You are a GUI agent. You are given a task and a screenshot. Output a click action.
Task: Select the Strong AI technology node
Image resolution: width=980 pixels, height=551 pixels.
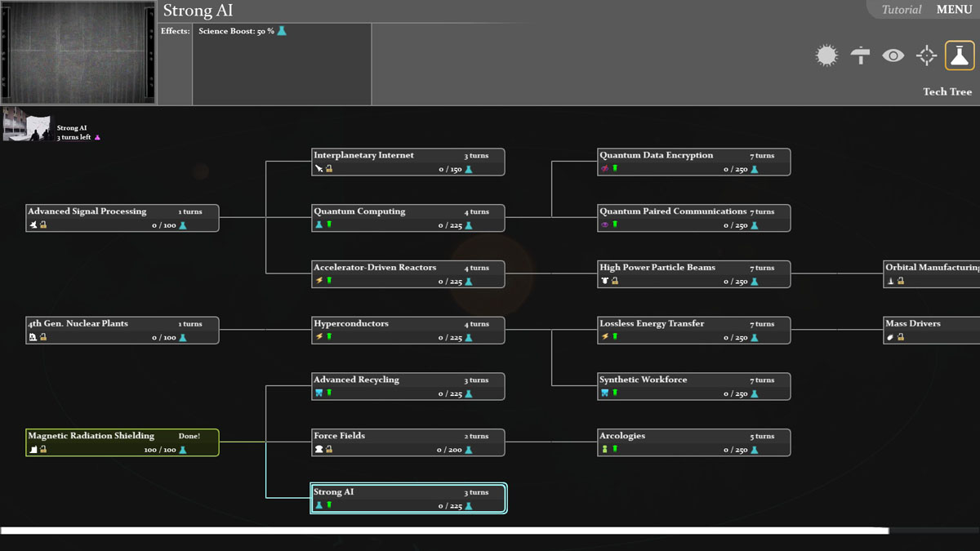point(408,499)
